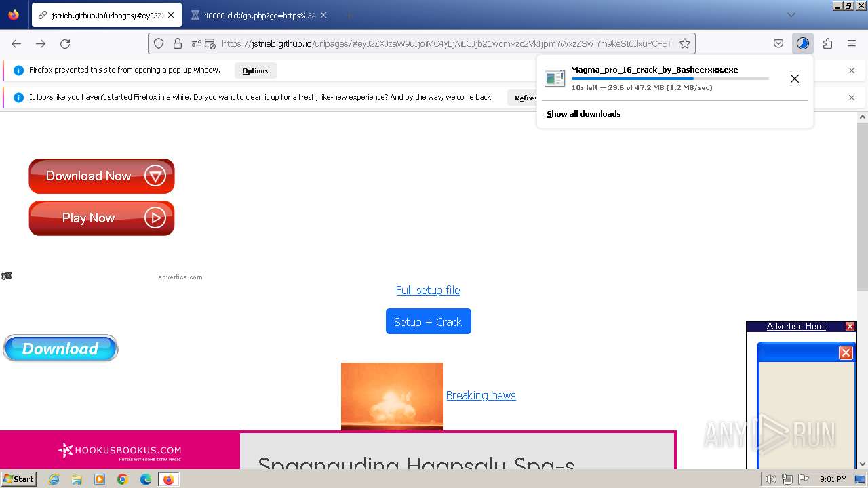Click the download progress bar
The image size is (868, 488).
tap(670, 79)
